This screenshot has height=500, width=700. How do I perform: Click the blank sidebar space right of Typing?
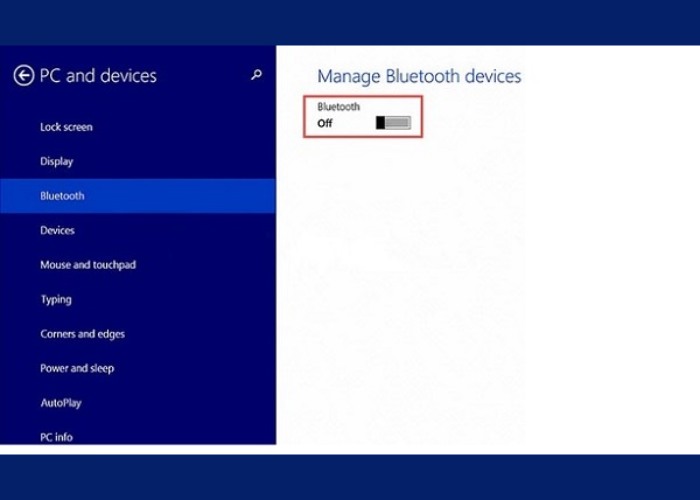click(180, 299)
